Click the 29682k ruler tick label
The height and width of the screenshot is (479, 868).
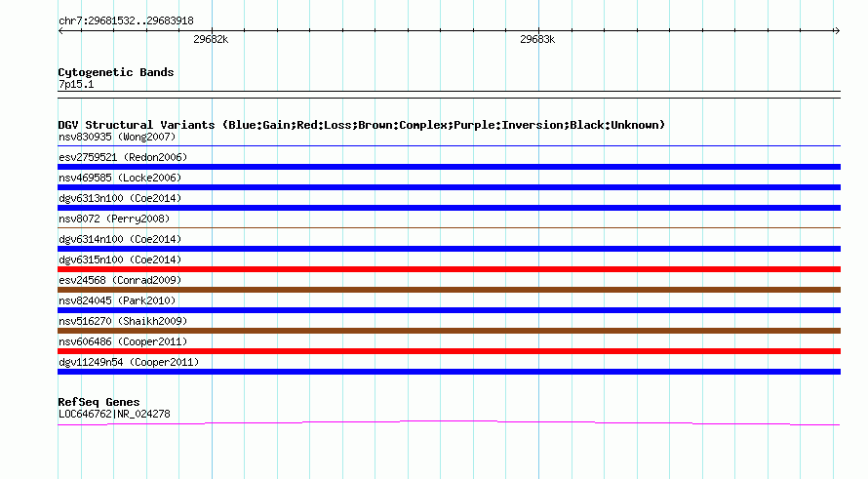point(211,39)
